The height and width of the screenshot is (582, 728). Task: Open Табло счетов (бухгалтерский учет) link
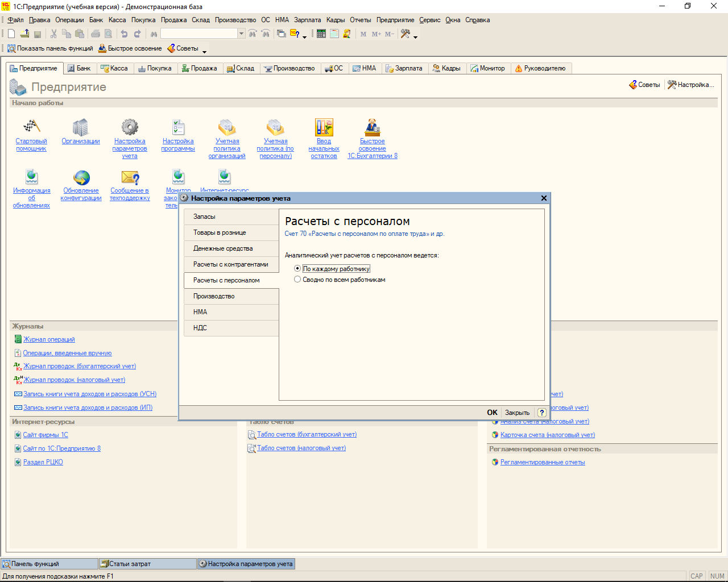[x=307, y=434]
